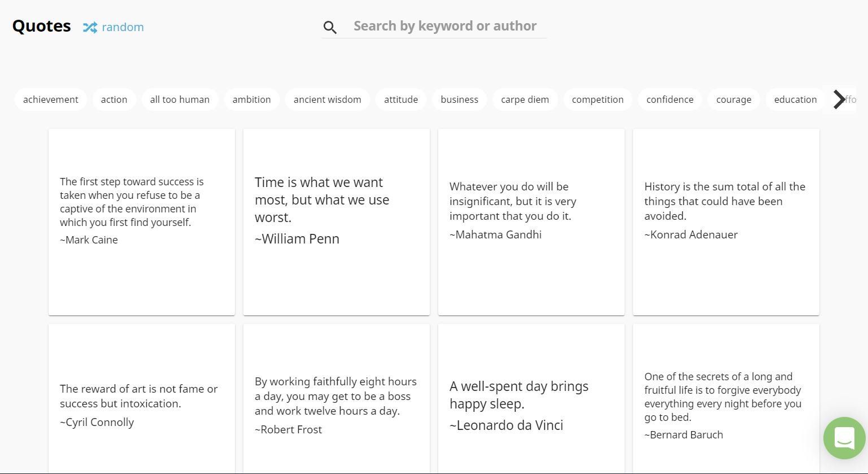
Task: Open the Quotes home title link
Action: pos(42,27)
